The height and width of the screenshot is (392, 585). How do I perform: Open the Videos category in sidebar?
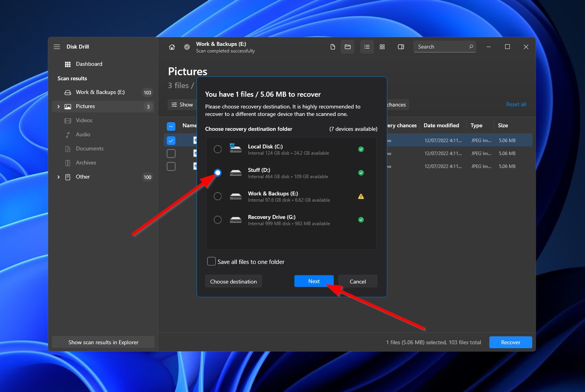[103, 121]
